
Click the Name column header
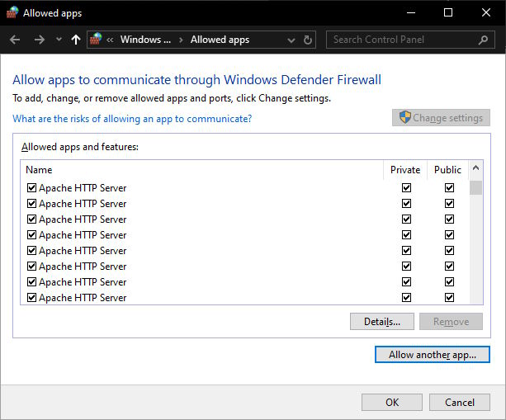pyautogui.click(x=39, y=170)
